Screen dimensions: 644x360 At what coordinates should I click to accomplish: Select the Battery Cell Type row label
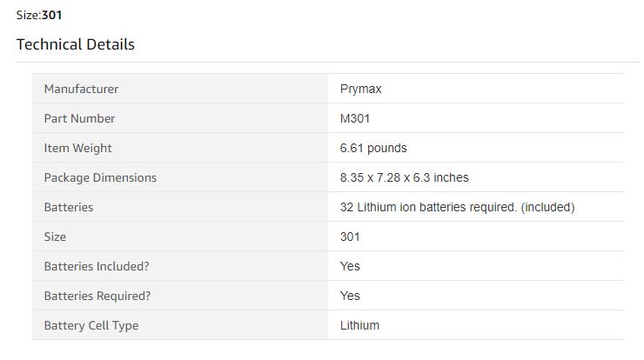click(91, 325)
